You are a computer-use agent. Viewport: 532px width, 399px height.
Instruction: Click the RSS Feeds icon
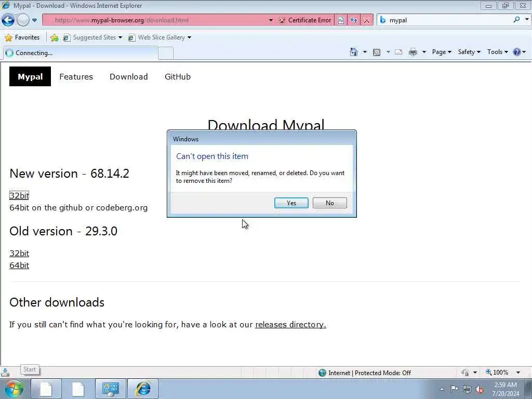377,52
